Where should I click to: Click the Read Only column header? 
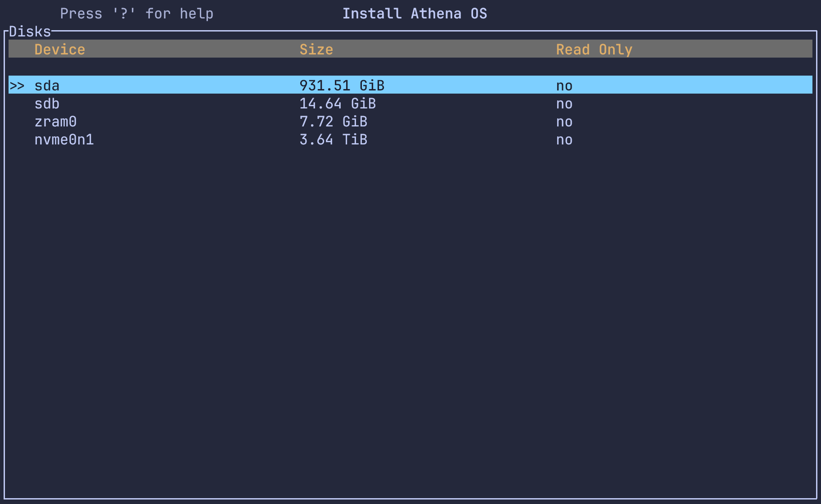pos(594,49)
